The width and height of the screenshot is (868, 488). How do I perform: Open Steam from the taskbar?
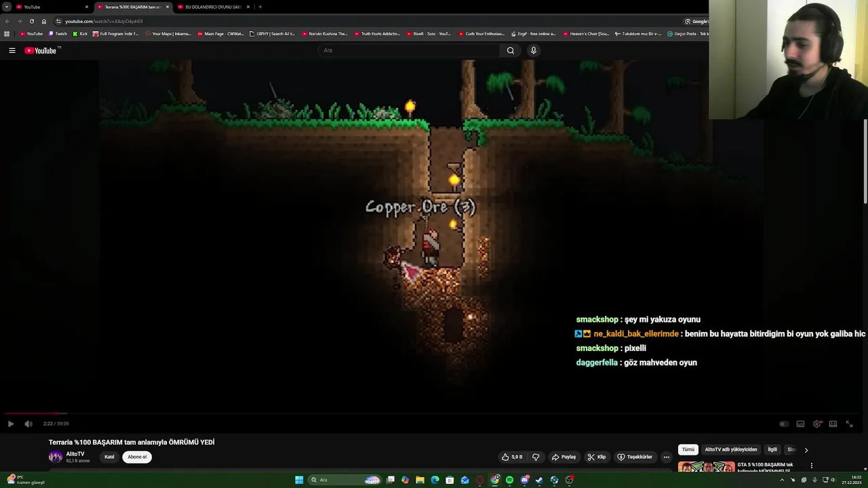pyautogui.click(x=539, y=480)
